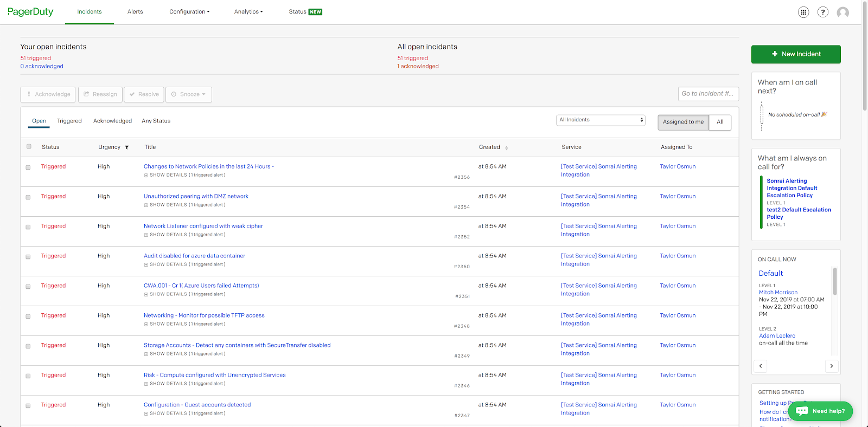Click Taylor Osmun in the first row
The height and width of the screenshot is (427, 868).
pyautogui.click(x=678, y=166)
